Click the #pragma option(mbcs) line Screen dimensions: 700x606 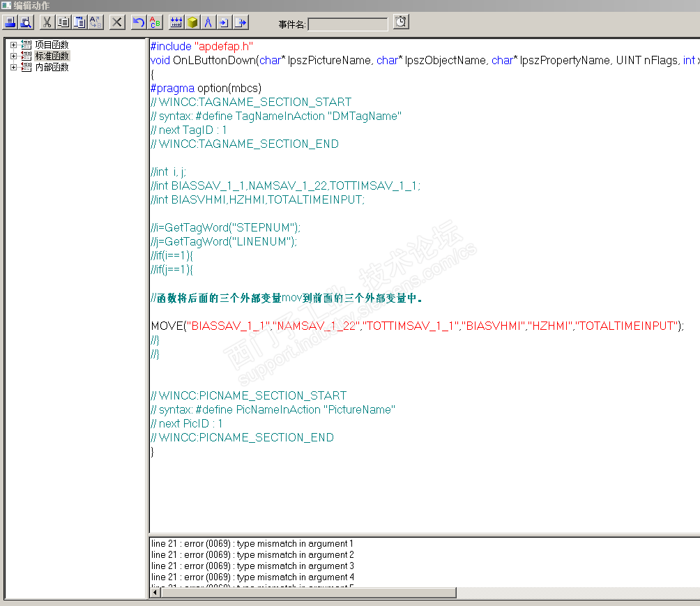coord(206,88)
